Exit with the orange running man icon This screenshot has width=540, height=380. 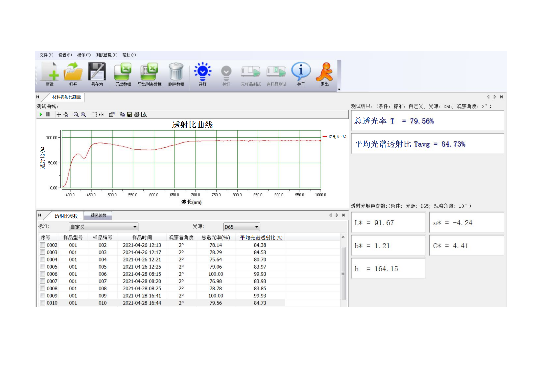(325, 71)
